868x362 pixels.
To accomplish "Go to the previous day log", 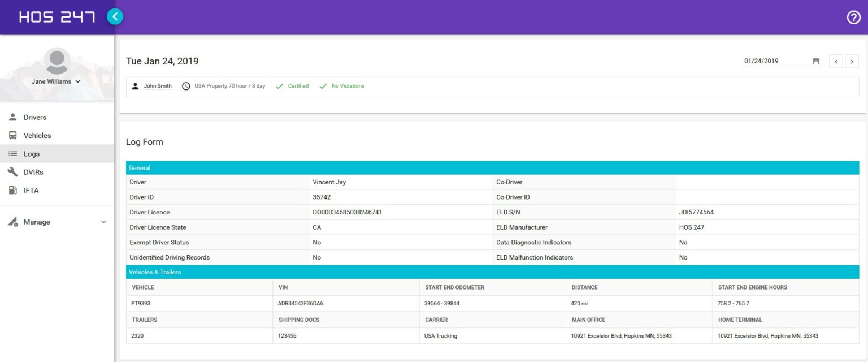I will point(836,61).
